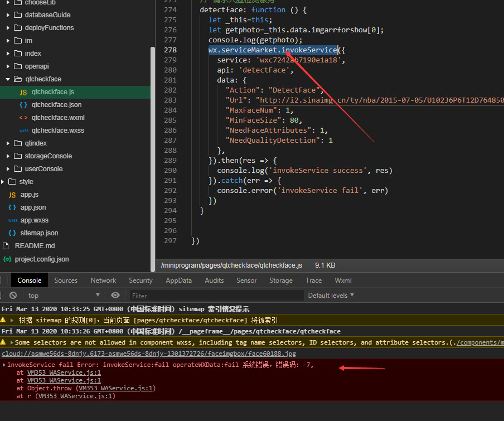504x421 pixels.
Task: Open the Security tab
Action: [x=140, y=280]
